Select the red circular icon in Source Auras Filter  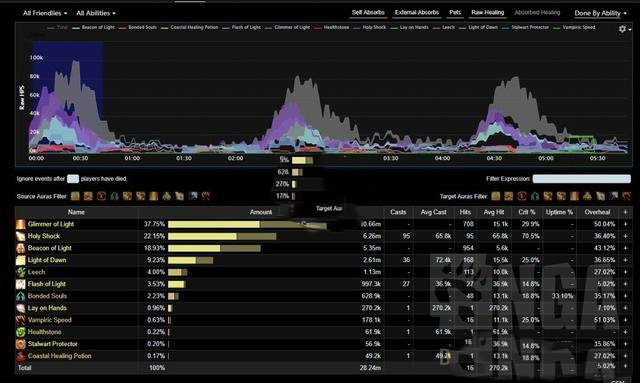click(101, 196)
